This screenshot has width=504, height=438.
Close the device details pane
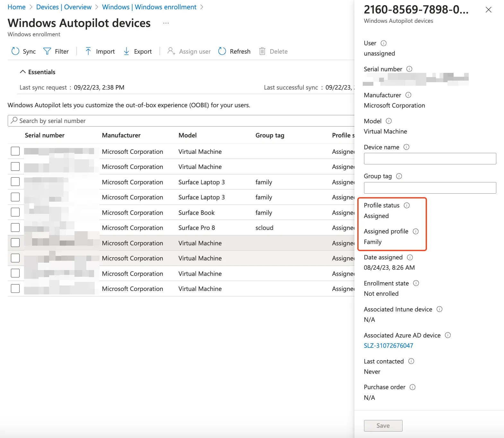pos(489,10)
